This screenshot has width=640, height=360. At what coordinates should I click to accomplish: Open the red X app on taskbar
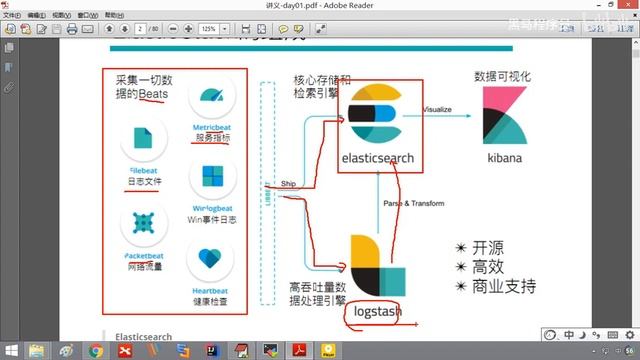coord(125,351)
